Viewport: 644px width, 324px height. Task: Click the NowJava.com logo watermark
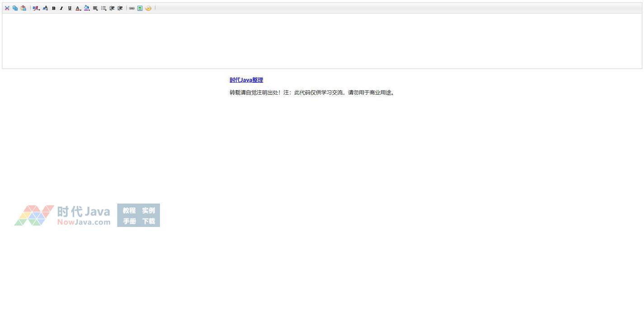[x=87, y=216]
